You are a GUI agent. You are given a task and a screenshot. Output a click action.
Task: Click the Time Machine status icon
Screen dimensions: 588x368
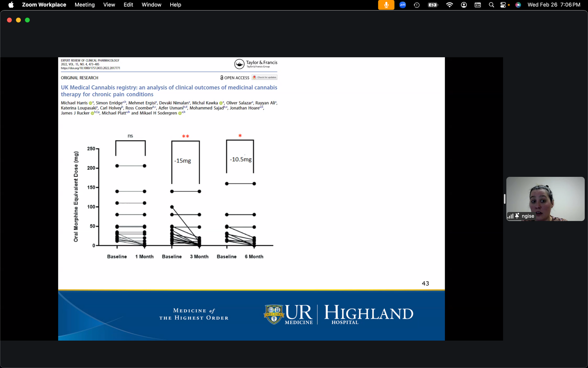[417, 5]
